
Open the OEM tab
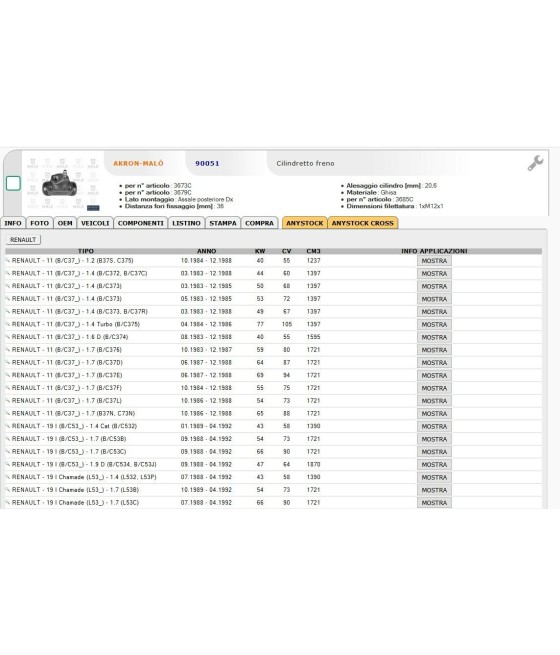65,223
